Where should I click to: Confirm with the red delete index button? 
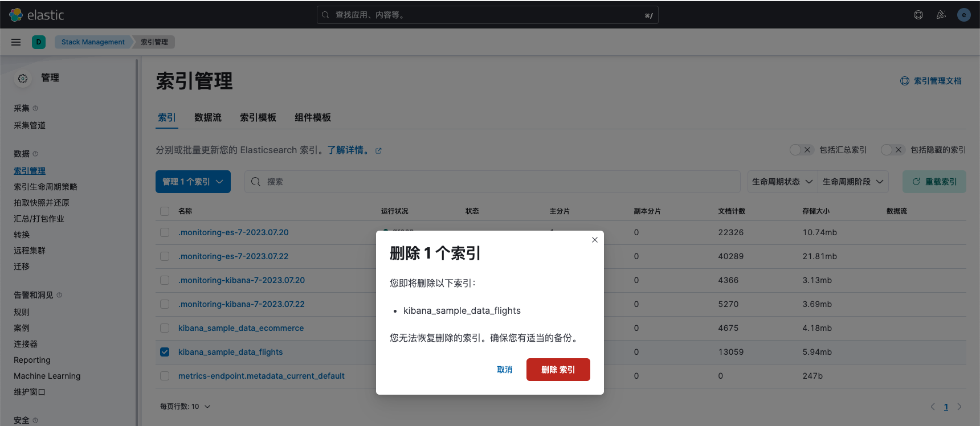coord(558,370)
